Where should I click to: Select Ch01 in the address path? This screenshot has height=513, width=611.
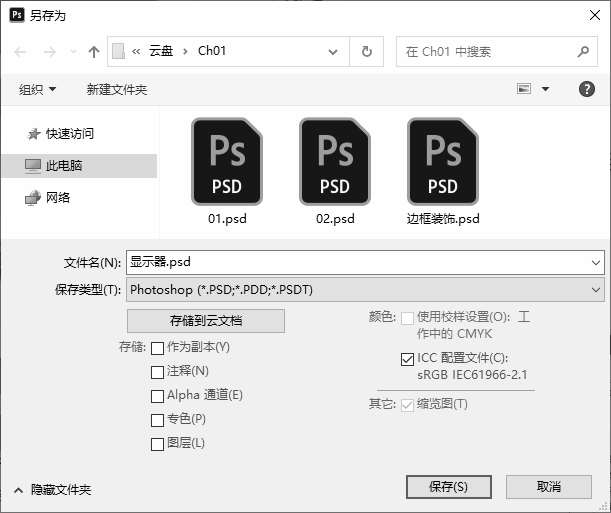212,51
